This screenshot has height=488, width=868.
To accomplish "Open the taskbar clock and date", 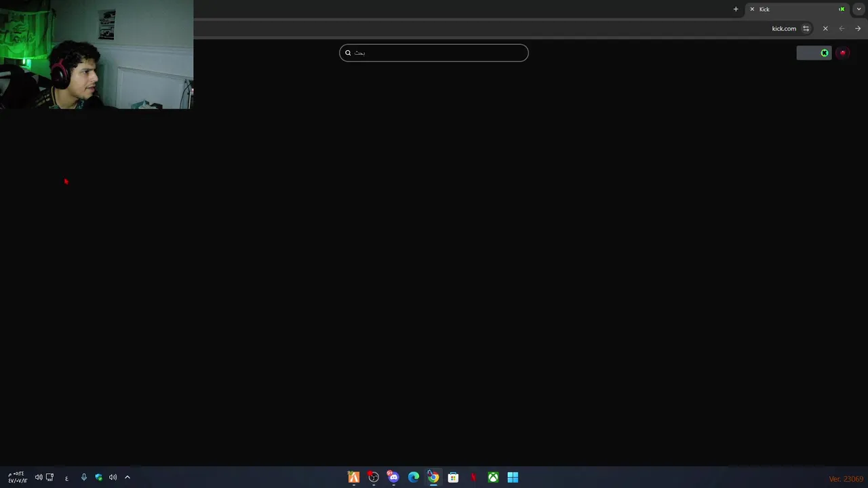I will click(x=17, y=477).
